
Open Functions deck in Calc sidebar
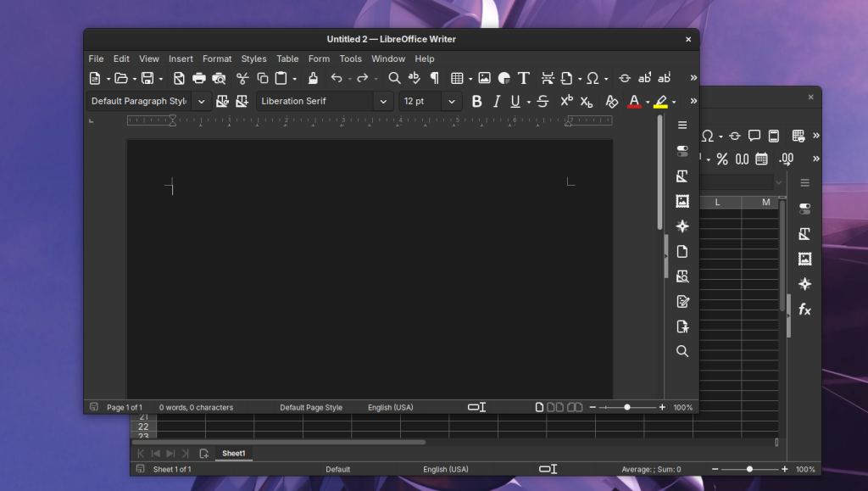(x=804, y=310)
